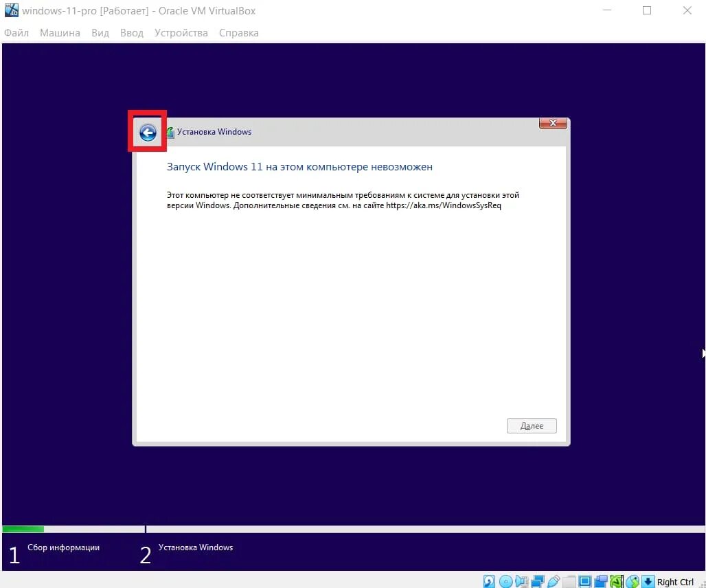706x588 pixels.
Task: Click the USB devices status icon
Action: 554,581
